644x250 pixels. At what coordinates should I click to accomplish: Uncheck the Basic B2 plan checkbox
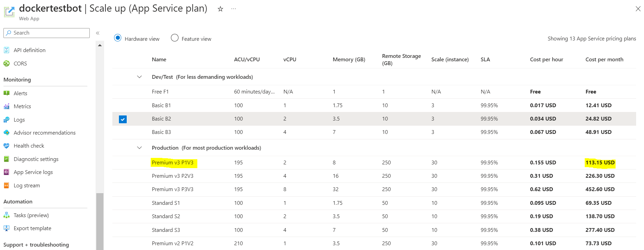coord(123,119)
